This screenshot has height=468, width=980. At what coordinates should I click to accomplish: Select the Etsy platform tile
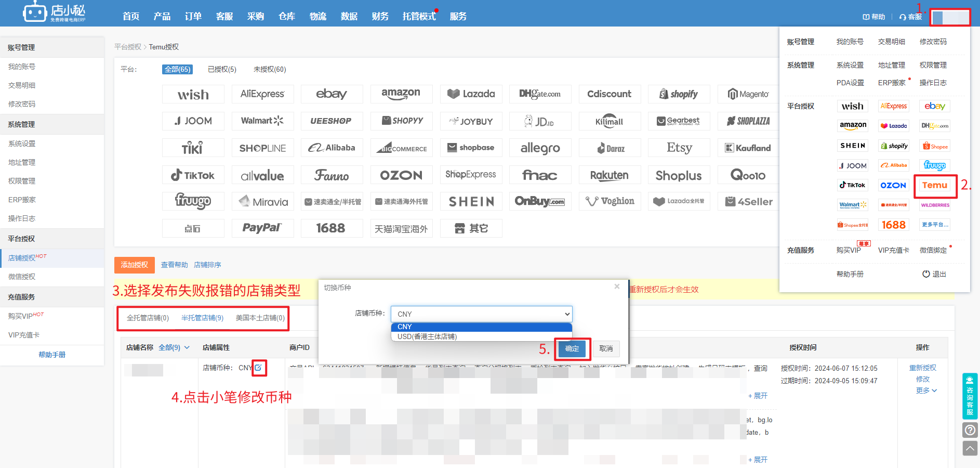pyautogui.click(x=679, y=148)
